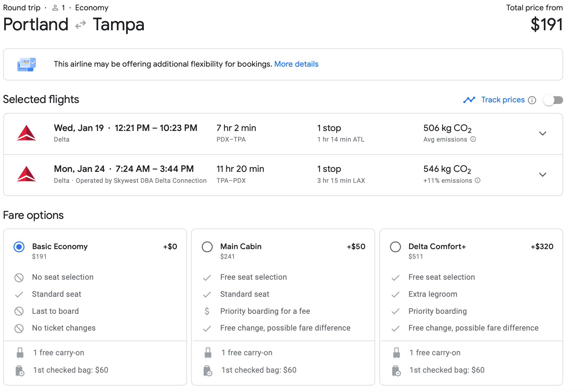Expand the Mon, Jan 24 flight details
This screenshot has width=585, height=392.
click(x=543, y=175)
